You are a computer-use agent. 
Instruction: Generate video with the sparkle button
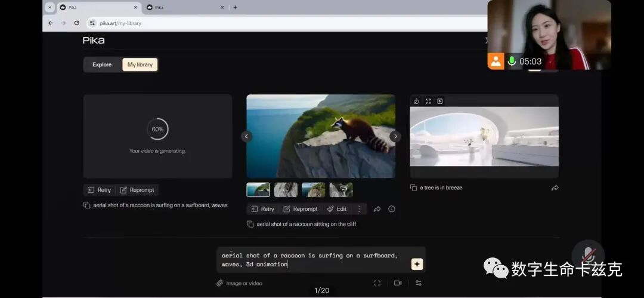point(417,264)
